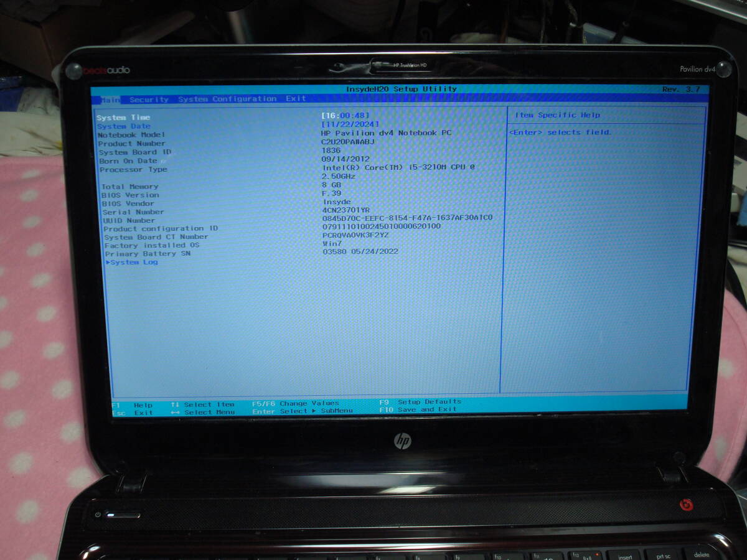Select the System Date value field

tap(350, 124)
